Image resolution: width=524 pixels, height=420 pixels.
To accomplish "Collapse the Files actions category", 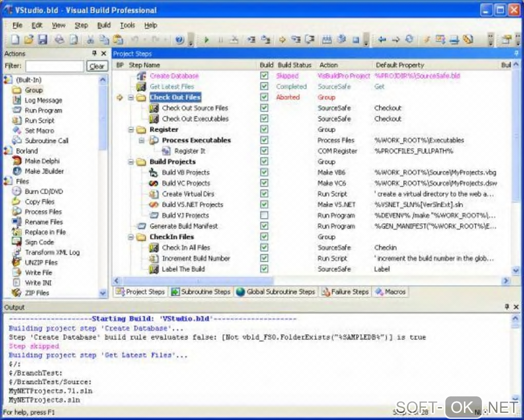I will (7, 181).
